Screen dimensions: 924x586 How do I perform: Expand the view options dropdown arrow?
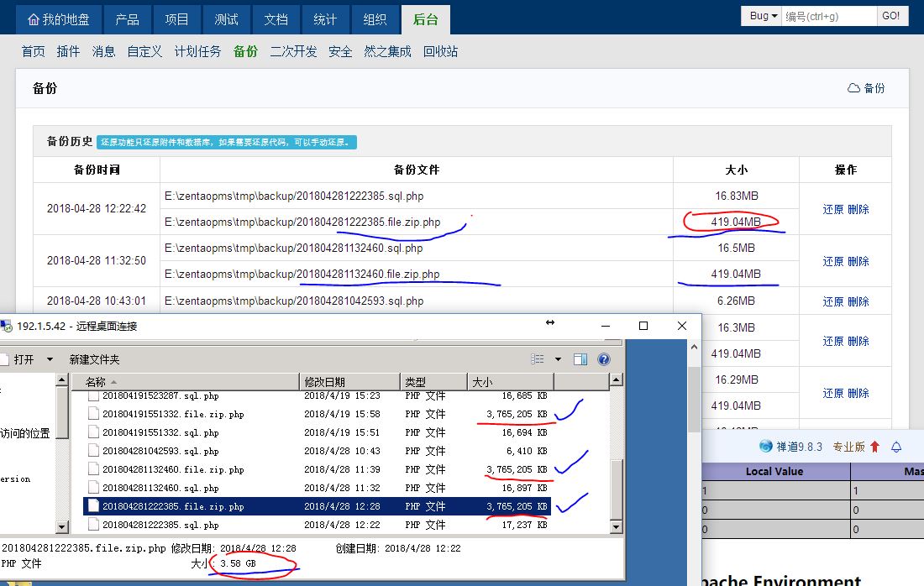[558, 359]
